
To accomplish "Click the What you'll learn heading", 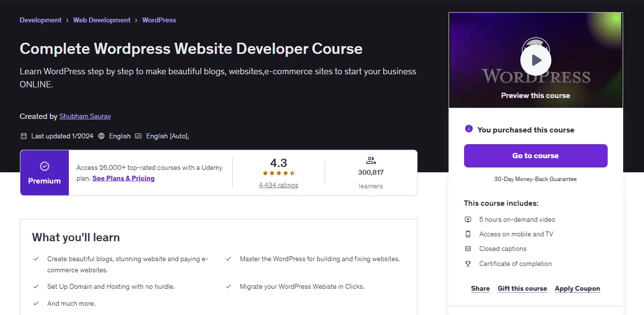I will click(x=76, y=237).
